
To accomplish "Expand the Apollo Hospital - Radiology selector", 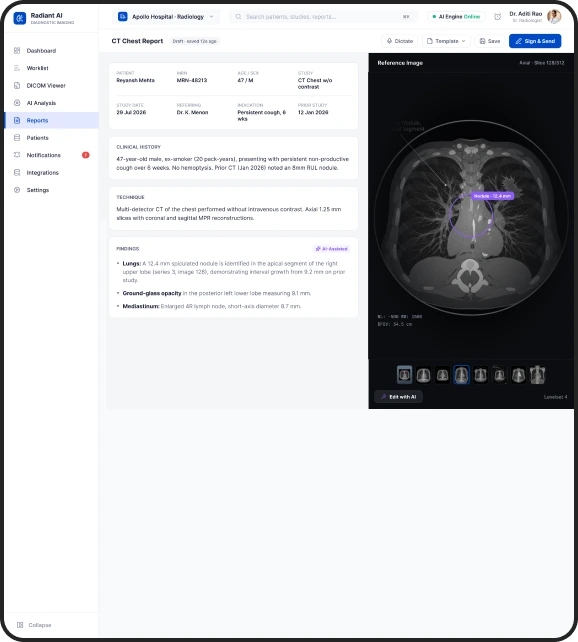I will (166, 17).
